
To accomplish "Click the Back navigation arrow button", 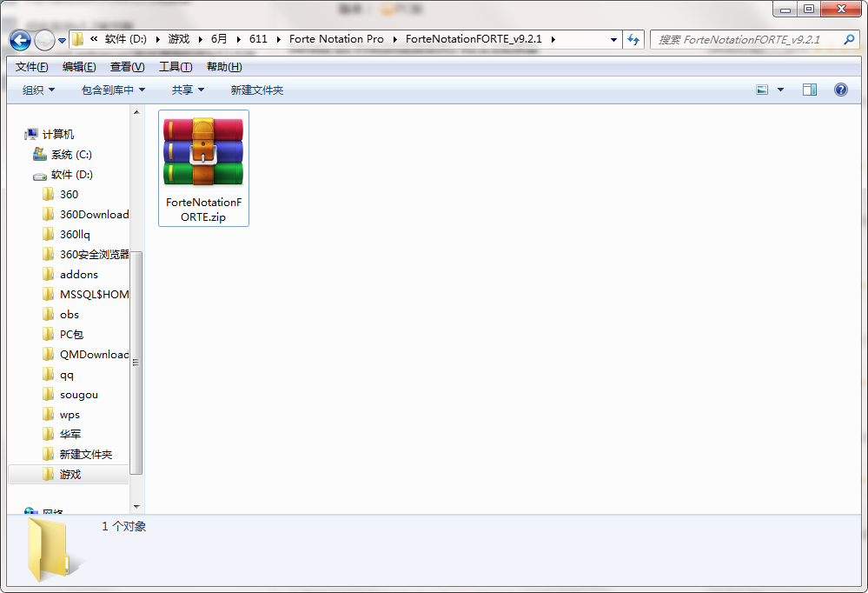I will pyautogui.click(x=21, y=40).
